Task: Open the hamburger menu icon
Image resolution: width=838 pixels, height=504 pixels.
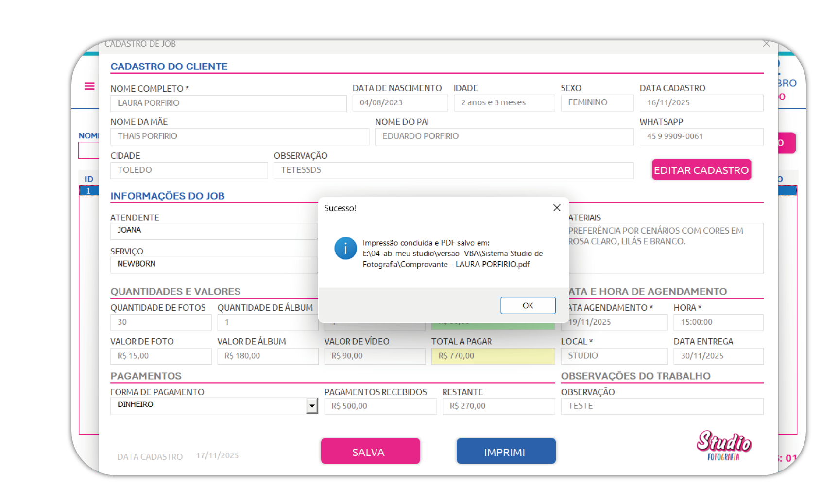Action: pos(89,86)
